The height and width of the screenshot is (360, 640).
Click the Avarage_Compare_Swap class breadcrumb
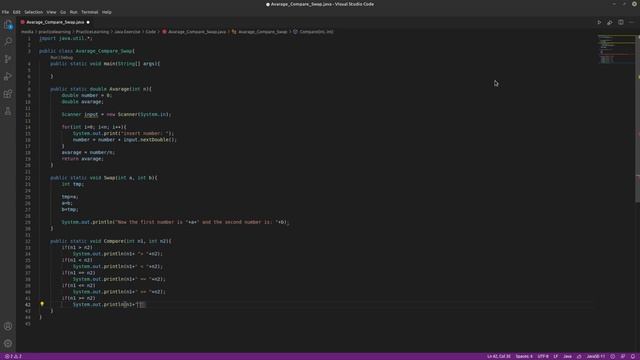coord(260,32)
